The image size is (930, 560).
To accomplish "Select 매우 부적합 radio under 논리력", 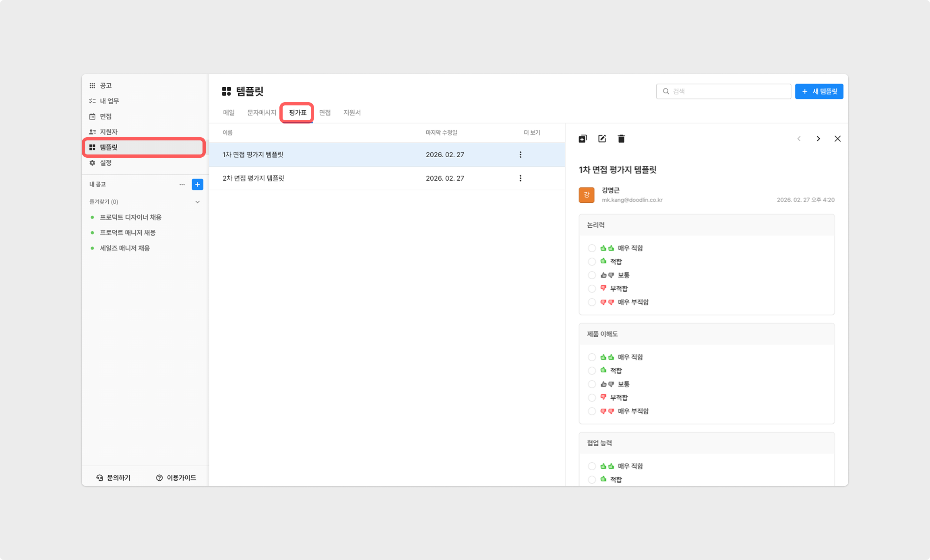I will [592, 302].
